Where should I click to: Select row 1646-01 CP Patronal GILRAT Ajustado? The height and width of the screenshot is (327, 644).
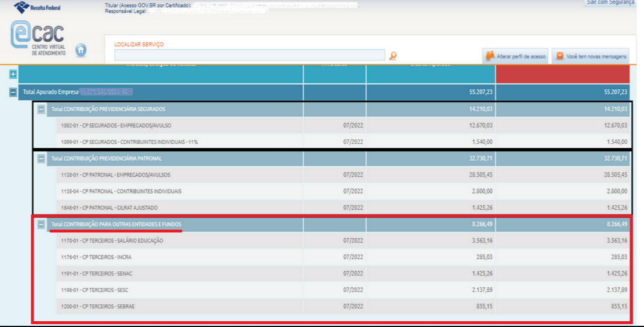point(343,208)
